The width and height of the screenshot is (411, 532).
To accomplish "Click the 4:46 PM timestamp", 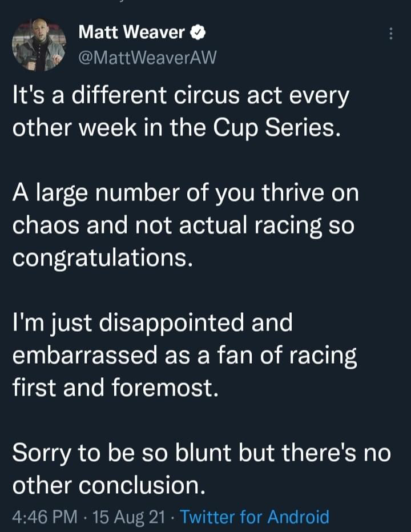I will tap(45, 517).
